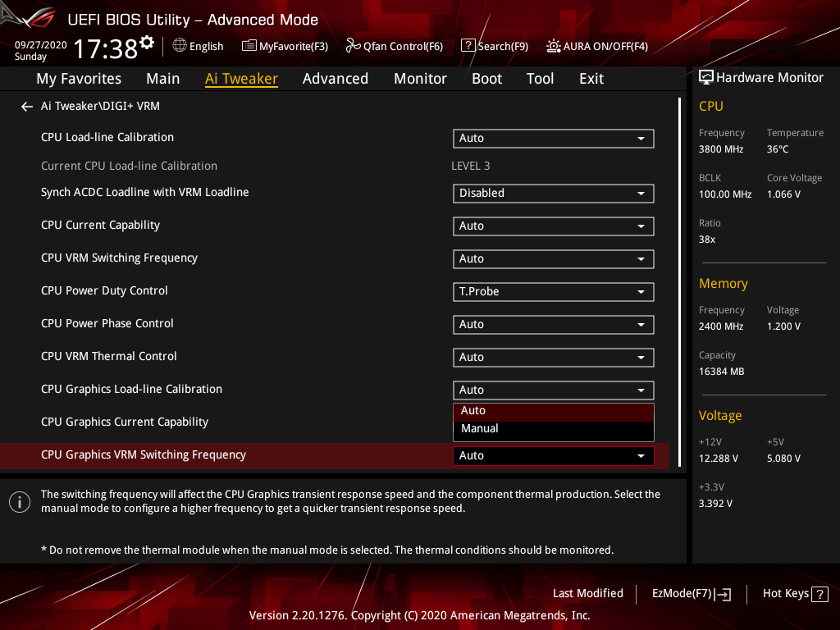
Task: Select CPU Graphics VRM Switching Frequency row label
Action: [x=143, y=454]
